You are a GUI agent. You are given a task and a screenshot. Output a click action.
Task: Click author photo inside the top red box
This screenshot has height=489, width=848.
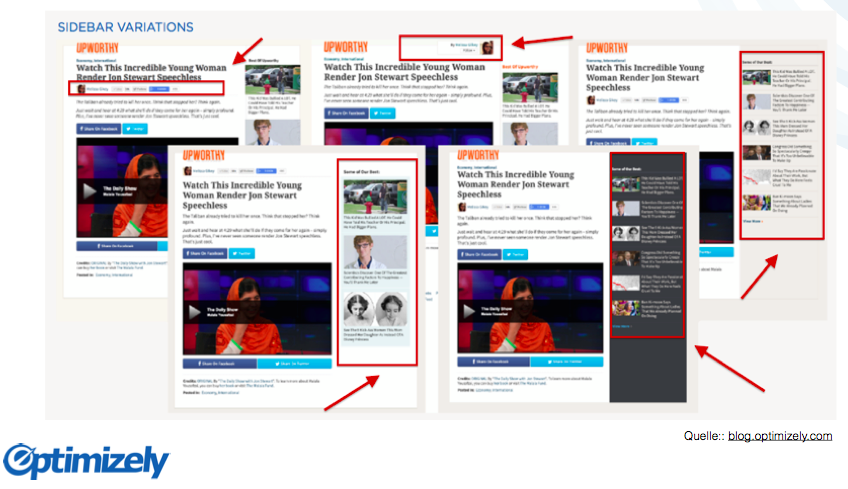coord(487,48)
